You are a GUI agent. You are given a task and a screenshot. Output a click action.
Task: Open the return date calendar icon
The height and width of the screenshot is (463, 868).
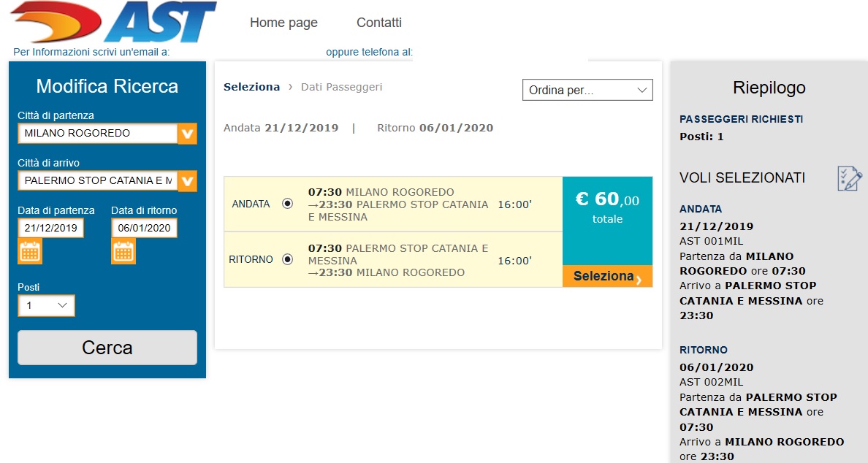(x=123, y=252)
